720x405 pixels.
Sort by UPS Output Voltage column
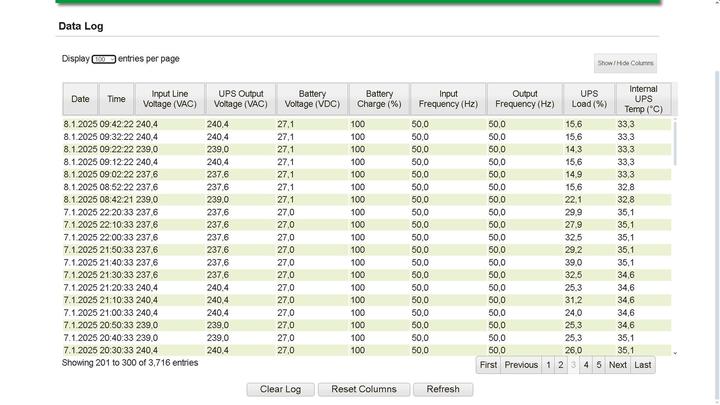point(241,99)
